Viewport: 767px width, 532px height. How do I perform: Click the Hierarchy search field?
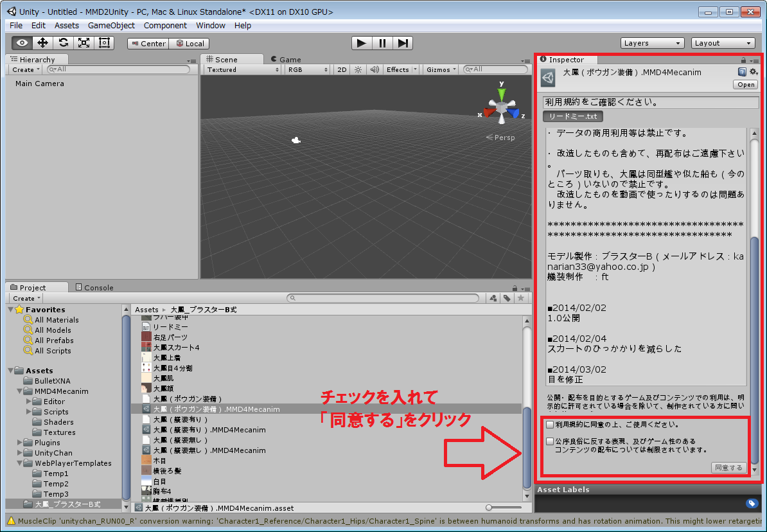tap(118, 69)
